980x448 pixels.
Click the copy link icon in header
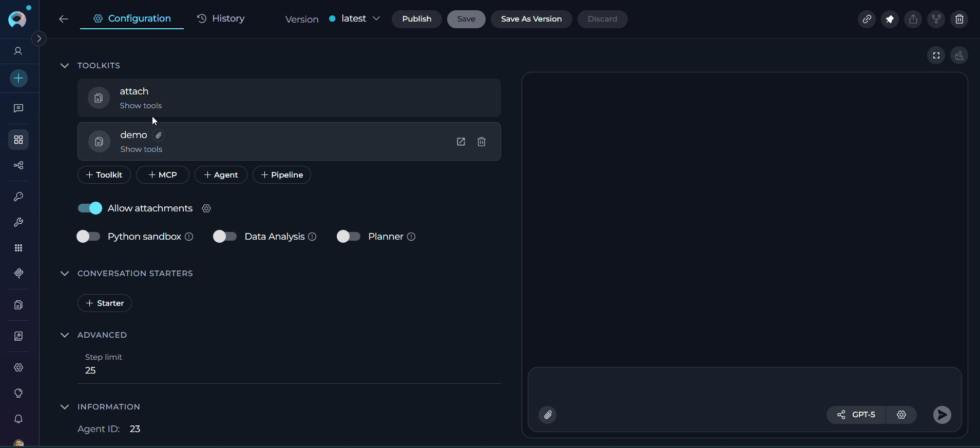[x=867, y=19]
